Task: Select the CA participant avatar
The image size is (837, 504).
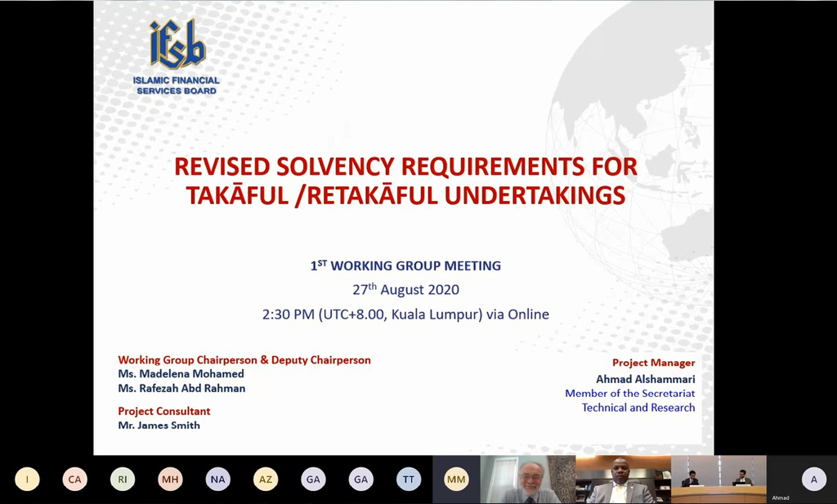Action: (74, 479)
